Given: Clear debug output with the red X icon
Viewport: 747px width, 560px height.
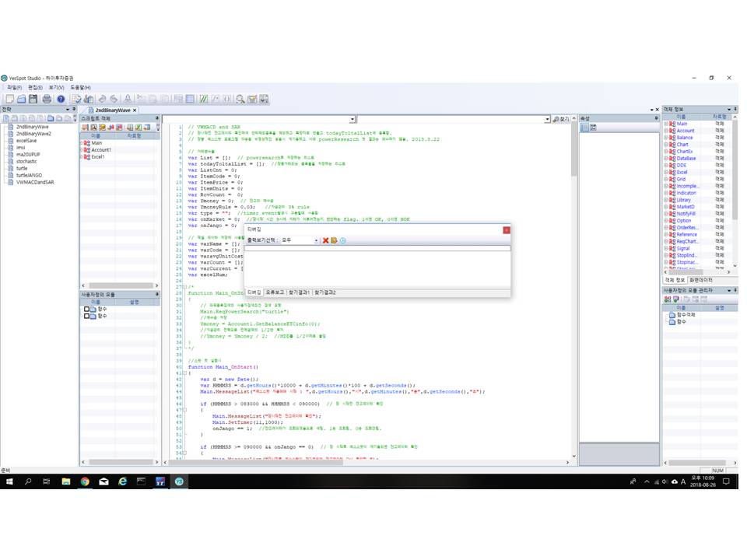Looking at the screenshot, I should click(x=326, y=240).
